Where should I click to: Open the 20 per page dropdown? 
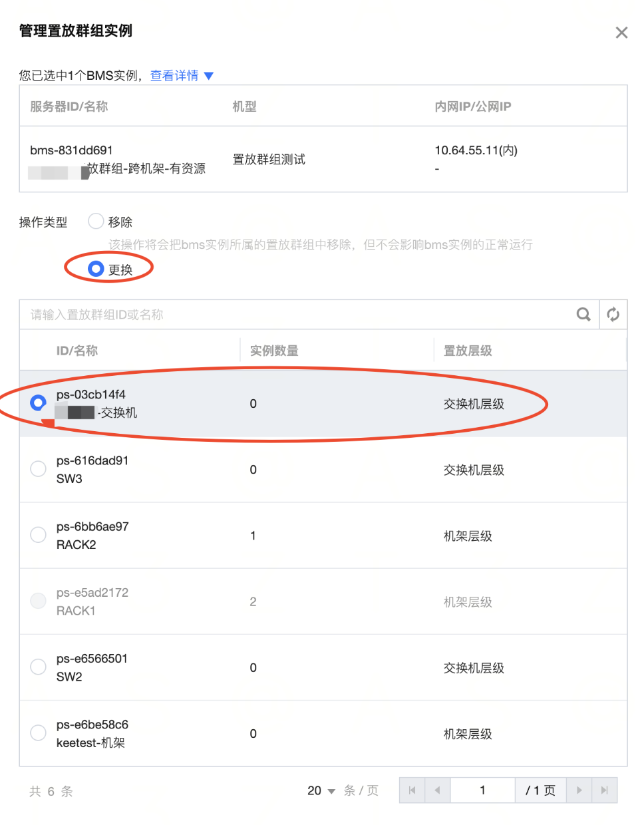click(321, 790)
